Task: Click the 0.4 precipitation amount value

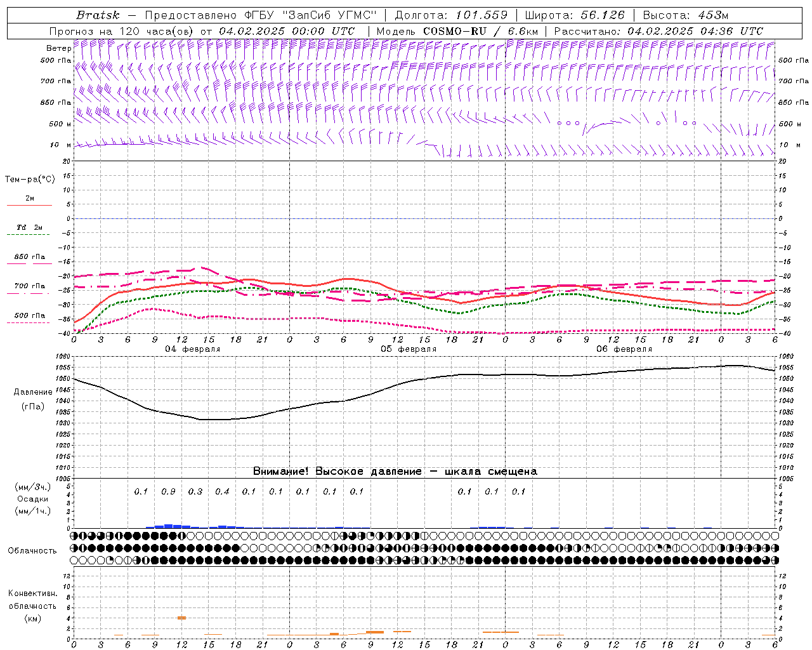Action: [x=222, y=491]
